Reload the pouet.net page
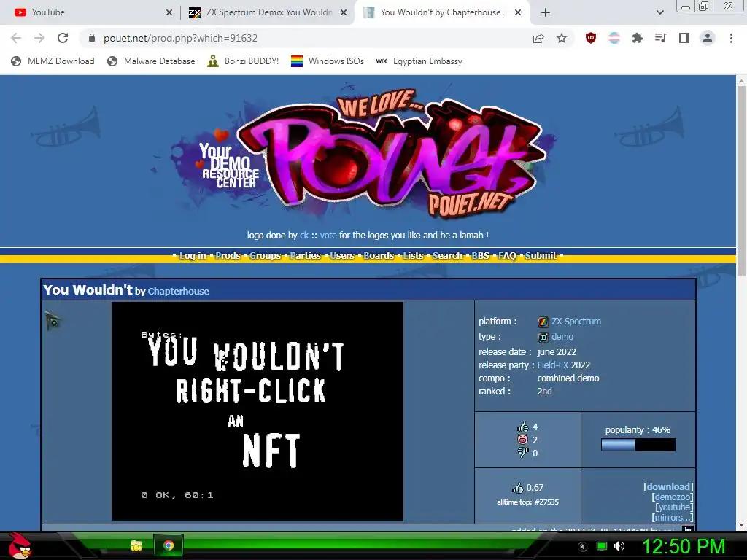The width and height of the screenshot is (747, 560). click(x=63, y=38)
